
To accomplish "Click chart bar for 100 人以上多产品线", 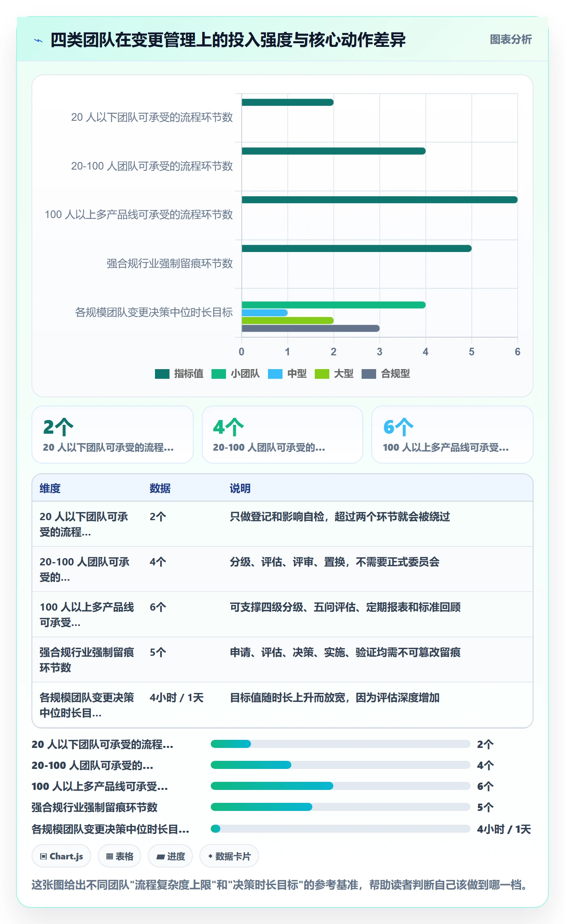I will pos(379,199).
